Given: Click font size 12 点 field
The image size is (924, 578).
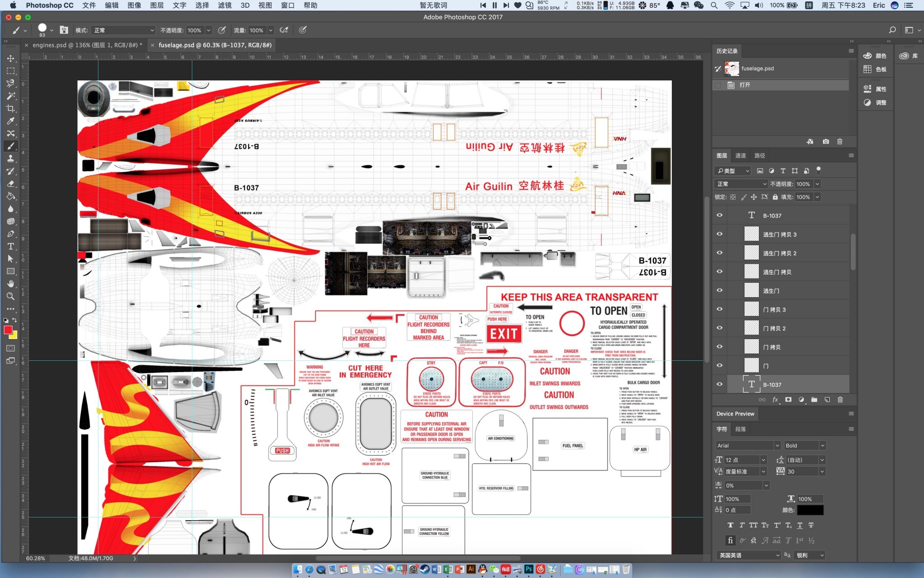Looking at the screenshot, I should [x=742, y=460].
